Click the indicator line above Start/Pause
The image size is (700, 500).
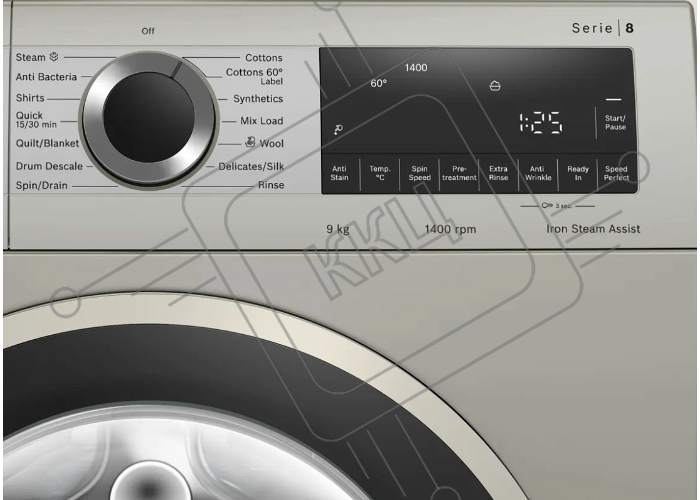pos(613,100)
